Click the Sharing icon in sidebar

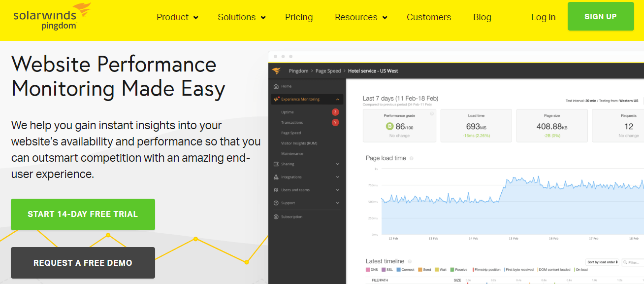[276, 164]
